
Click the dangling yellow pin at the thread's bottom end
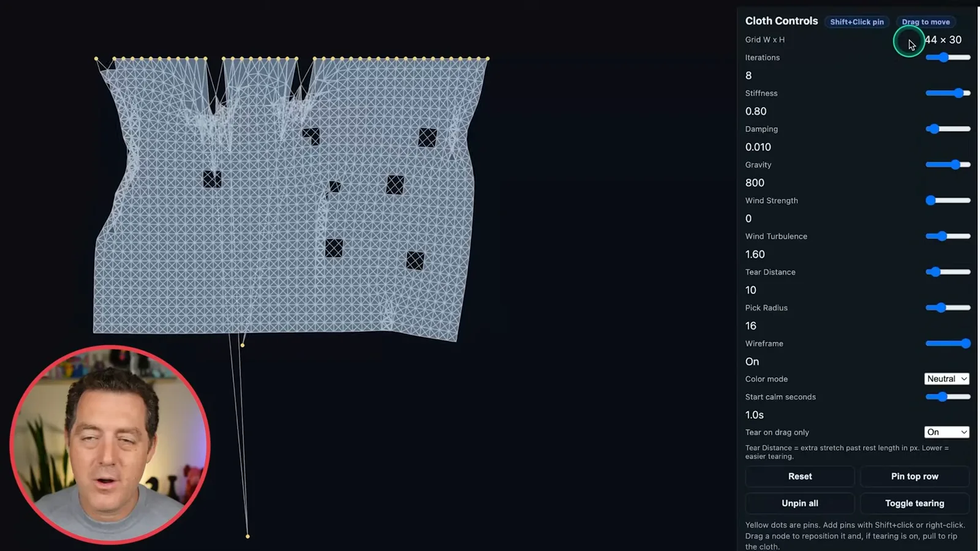pos(247,536)
